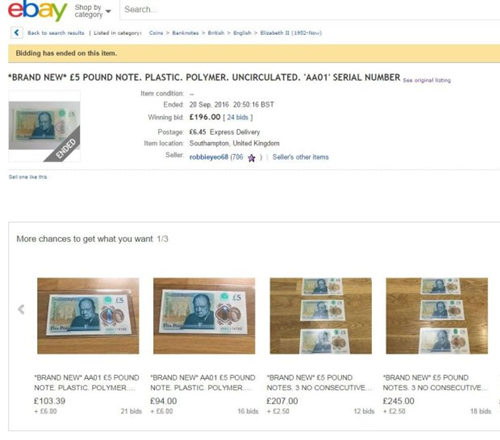The height and width of the screenshot is (440, 500).
Task: Open Seller's other items
Action: [300, 157]
